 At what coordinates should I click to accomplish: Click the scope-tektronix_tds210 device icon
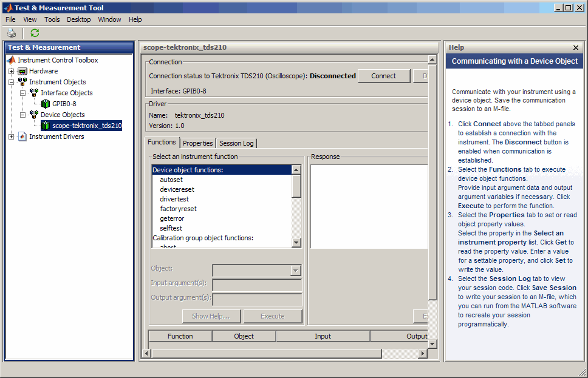(x=46, y=126)
